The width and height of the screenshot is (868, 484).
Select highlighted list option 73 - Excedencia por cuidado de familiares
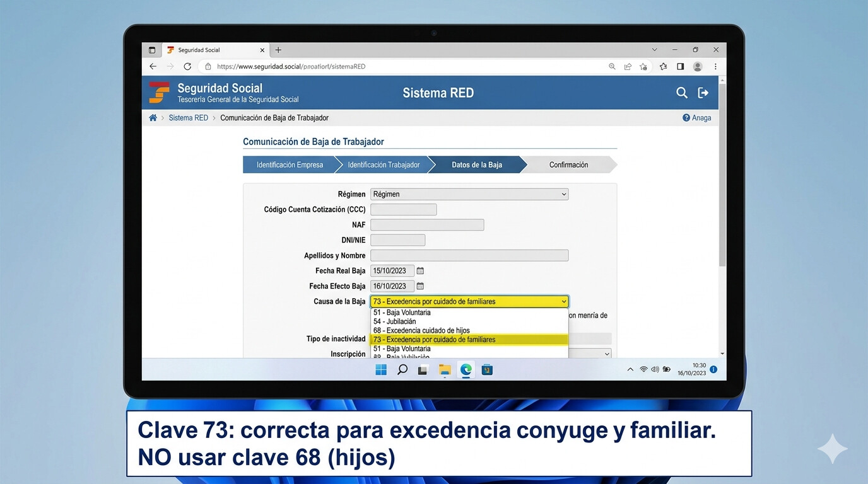tap(469, 339)
